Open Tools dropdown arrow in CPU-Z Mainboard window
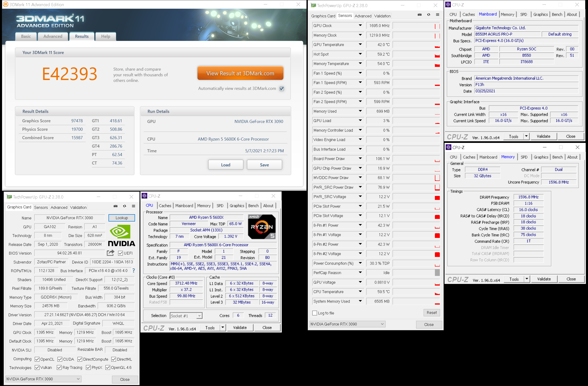 coord(526,136)
